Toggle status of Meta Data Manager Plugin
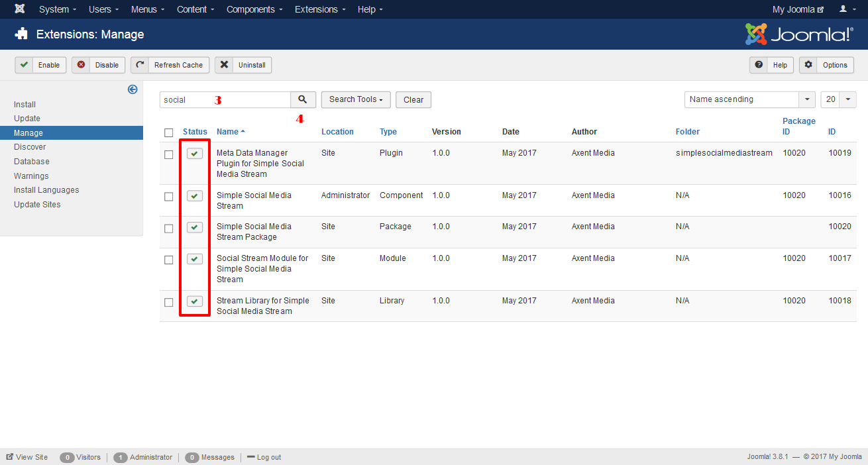Image resolution: width=868 pixels, height=465 pixels. click(194, 154)
